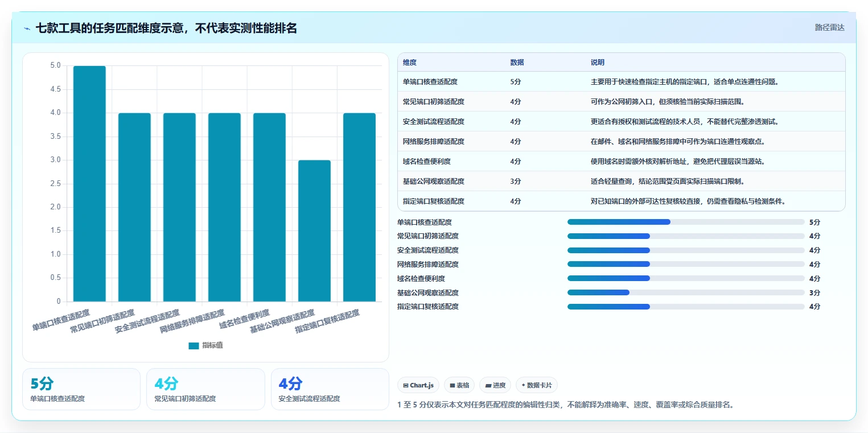This screenshot has width=868, height=433.
Task: Click the 指定端口复核适配度 bar in chart
Action: (x=359, y=207)
